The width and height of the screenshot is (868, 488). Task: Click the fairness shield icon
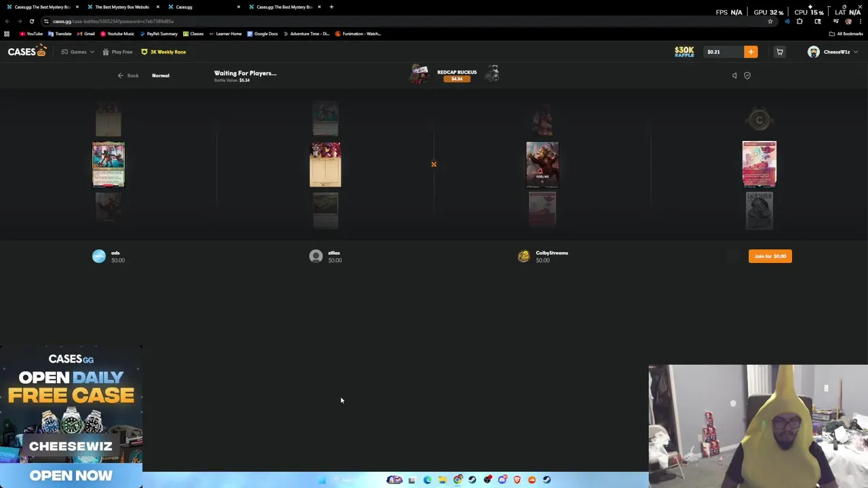point(747,76)
